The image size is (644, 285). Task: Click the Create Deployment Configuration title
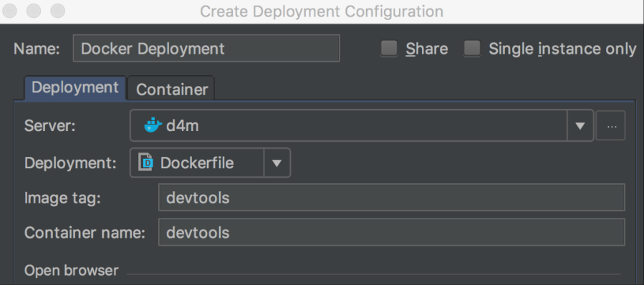(x=322, y=11)
